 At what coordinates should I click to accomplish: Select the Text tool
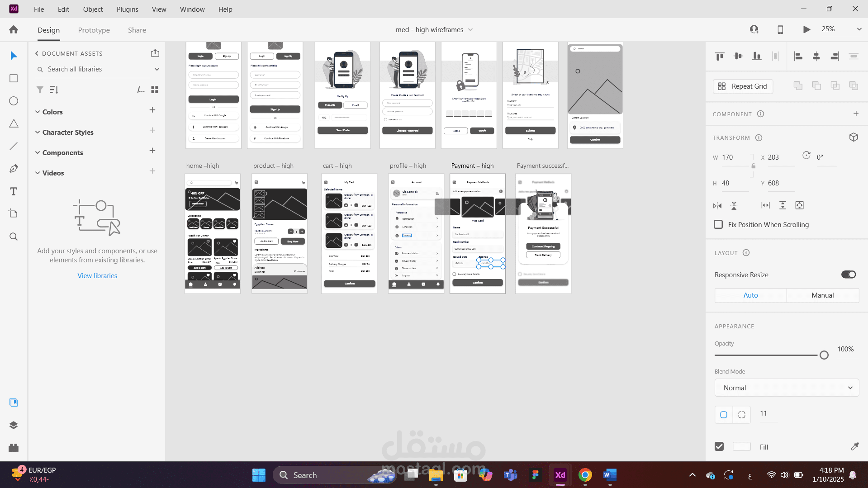pos(14,191)
